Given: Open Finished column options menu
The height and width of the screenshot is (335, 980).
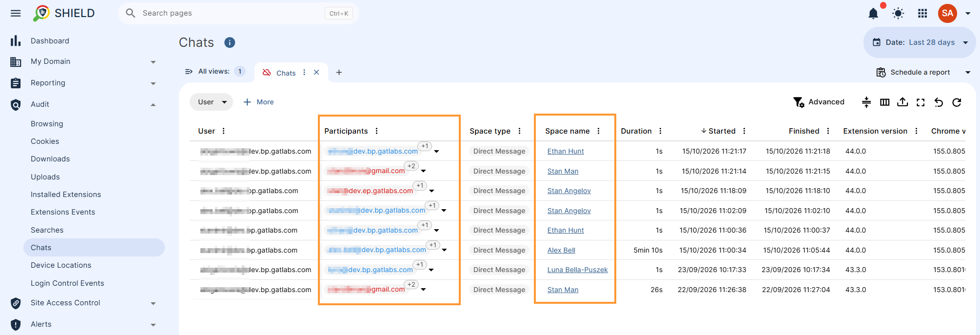Looking at the screenshot, I should 828,131.
